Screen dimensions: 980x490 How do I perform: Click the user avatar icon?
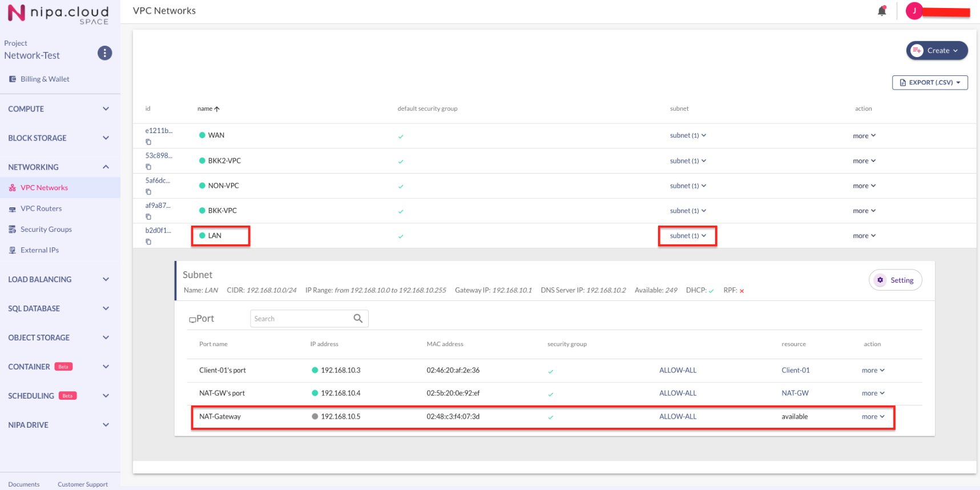click(914, 11)
